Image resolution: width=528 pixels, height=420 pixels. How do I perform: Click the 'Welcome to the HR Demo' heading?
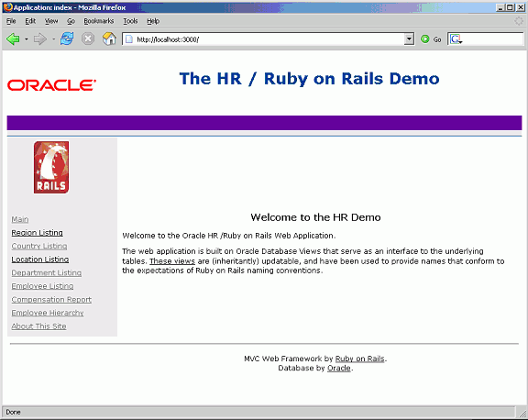(315, 217)
